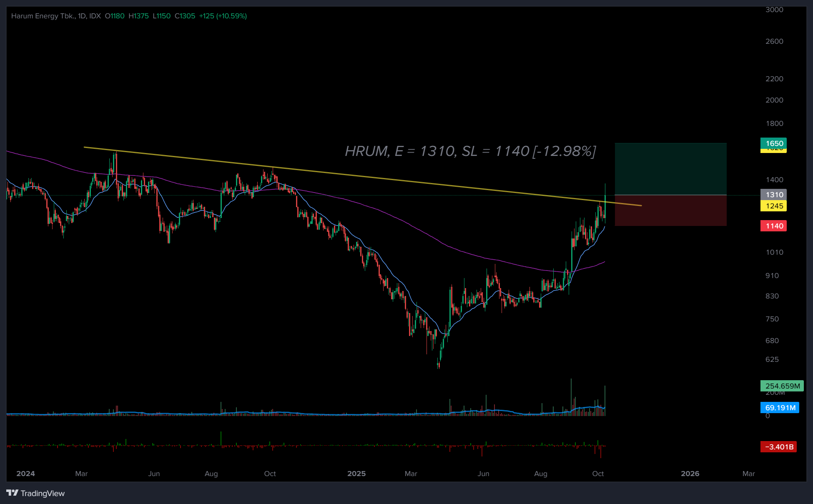Click the 2026 label on time axis
This screenshot has width=813, height=504.
point(690,474)
